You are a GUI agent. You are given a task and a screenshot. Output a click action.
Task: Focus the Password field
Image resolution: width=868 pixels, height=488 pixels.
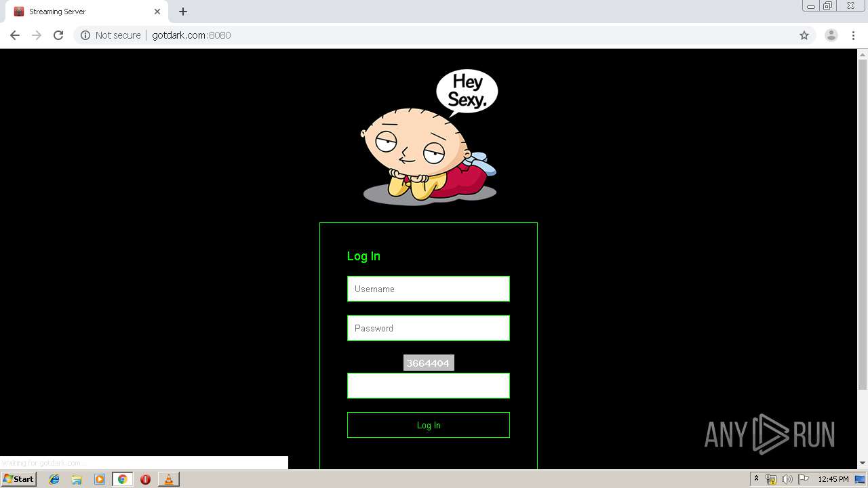(x=429, y=328)
